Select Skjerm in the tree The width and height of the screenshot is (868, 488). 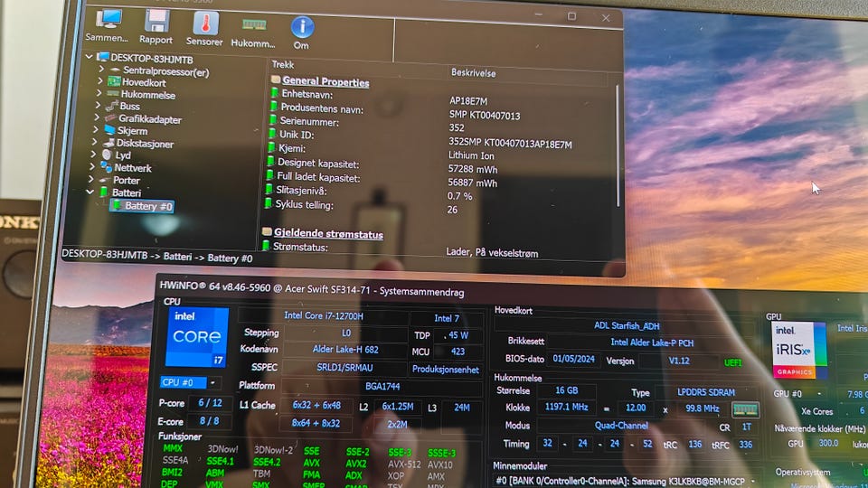tap(132, 131)
